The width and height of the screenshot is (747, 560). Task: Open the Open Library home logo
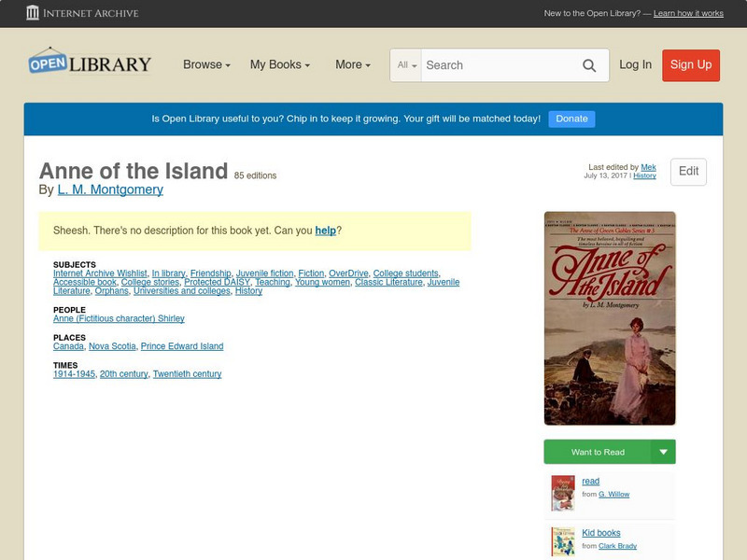point(90,63)
